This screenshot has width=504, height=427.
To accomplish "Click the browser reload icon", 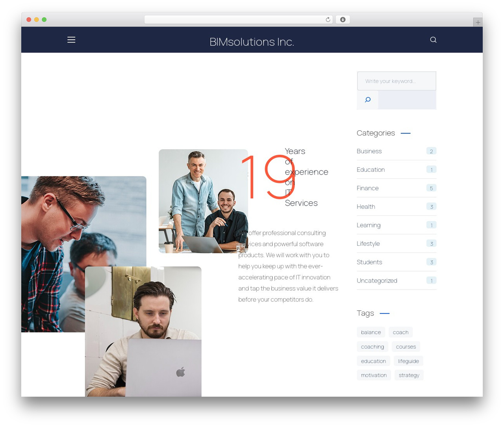I will coord(328,20).
